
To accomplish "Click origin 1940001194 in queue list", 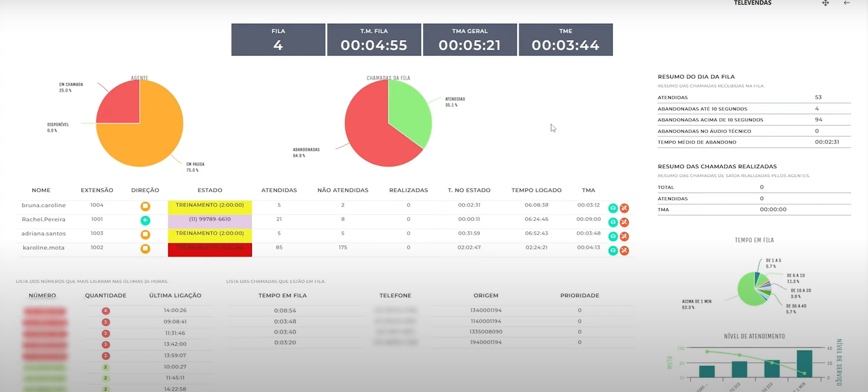I will coord(486,342).
